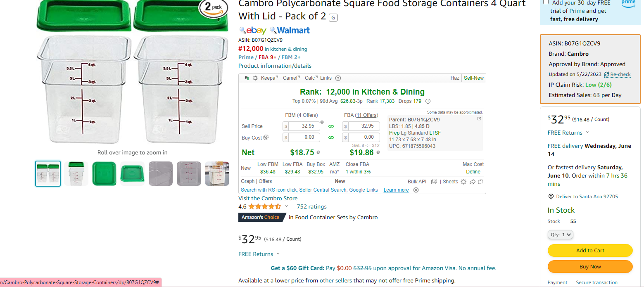
Task: Toggle the Sell Price link between FBM and FBA
Action: pyautogui.click(x=331, y=126)
